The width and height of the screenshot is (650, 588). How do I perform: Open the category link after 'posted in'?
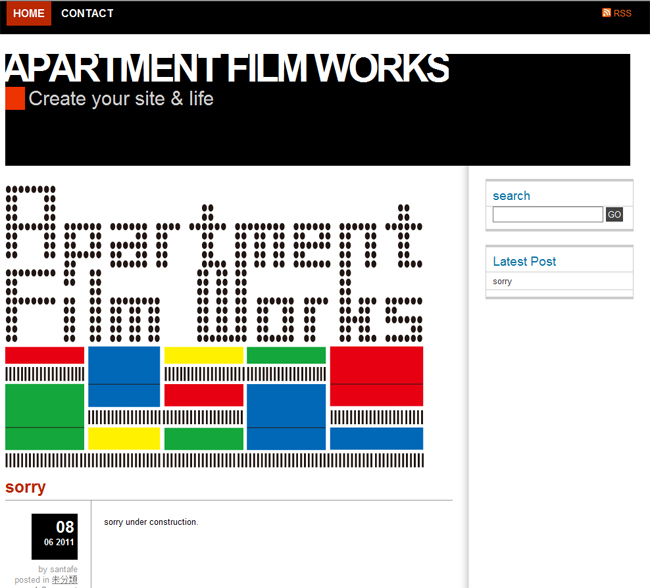point(64,580)
